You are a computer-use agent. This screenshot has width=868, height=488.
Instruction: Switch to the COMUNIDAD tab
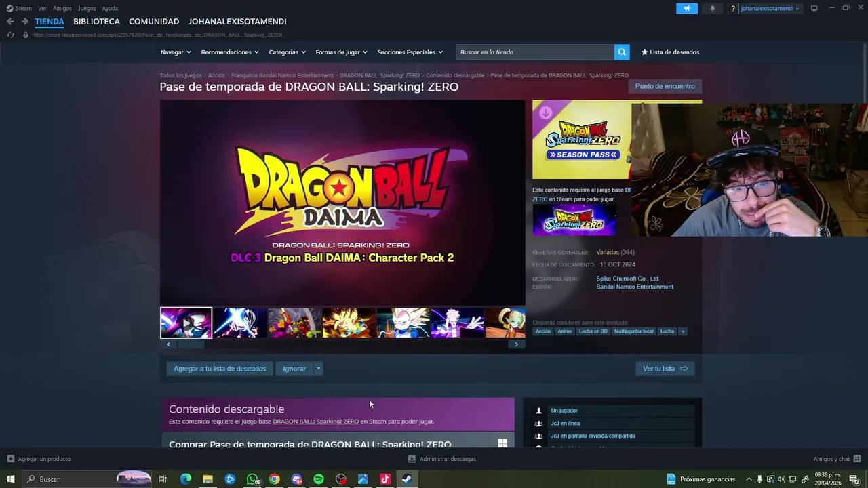(x=154, y=22)
